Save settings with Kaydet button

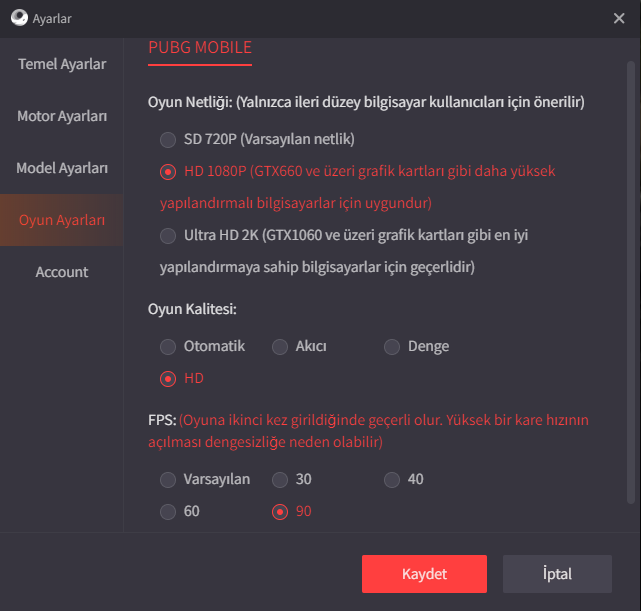[424, 574]
